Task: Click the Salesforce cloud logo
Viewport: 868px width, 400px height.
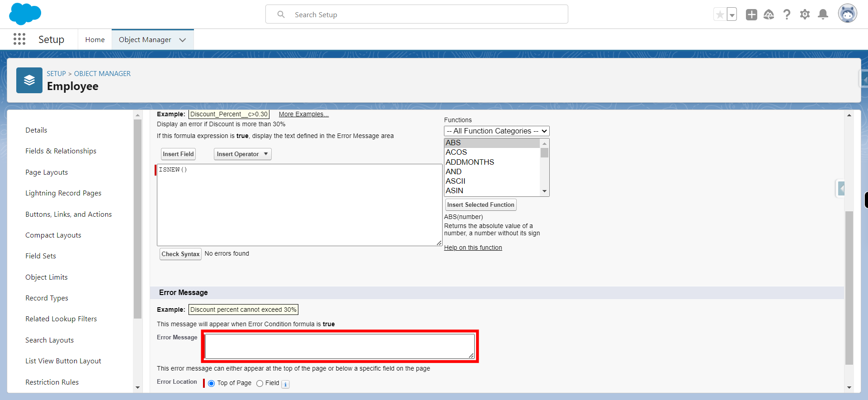Action: [x=25, y=14]
